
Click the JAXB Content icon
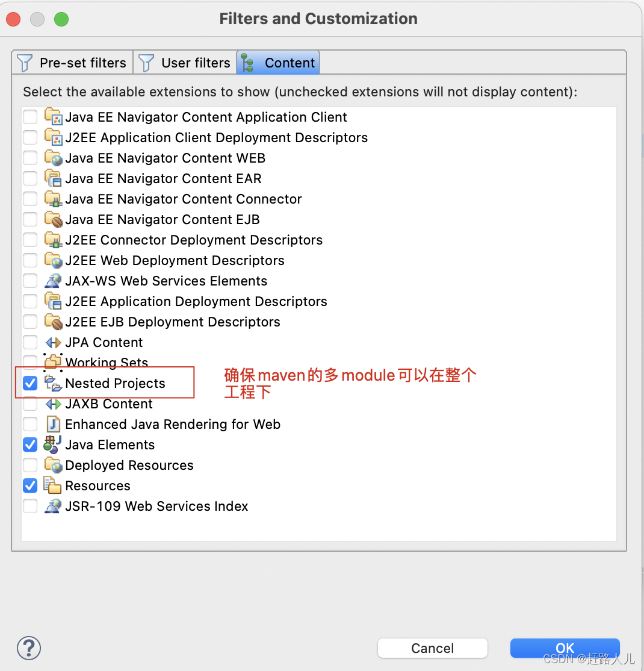point(53,404)
